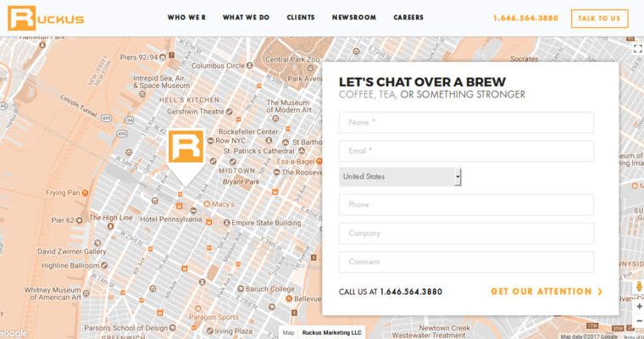
Task: Click the Street View pegman icon
Action: (x=638, y=287)
